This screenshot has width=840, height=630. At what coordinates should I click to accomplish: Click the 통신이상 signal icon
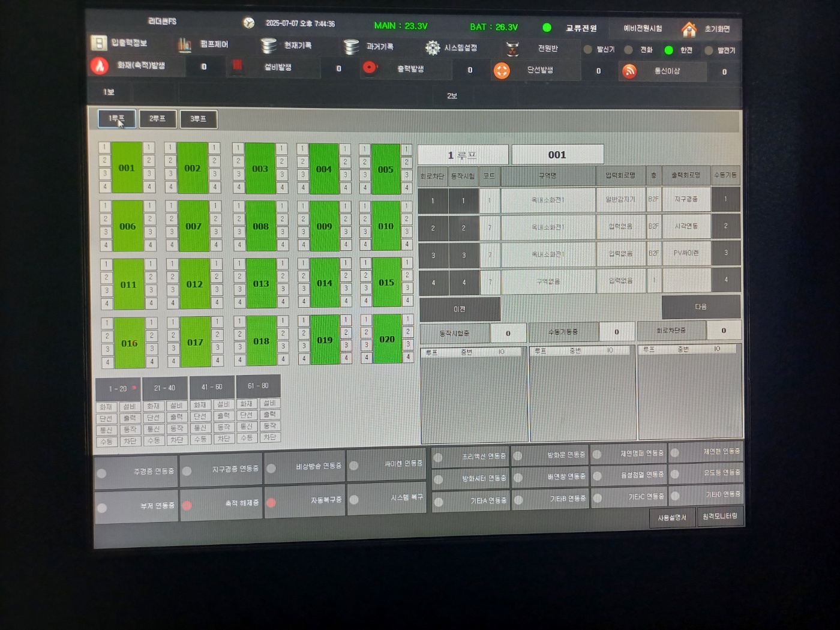tap(629, 71)
